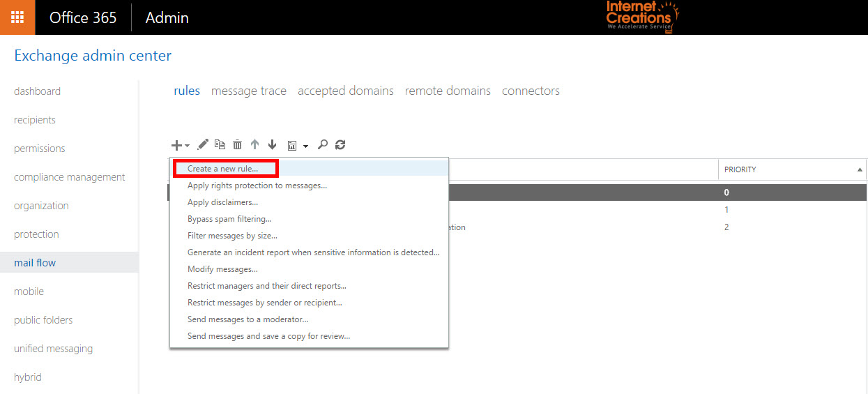
Task: Choose Send messages to a moderator
Action: 309,319
